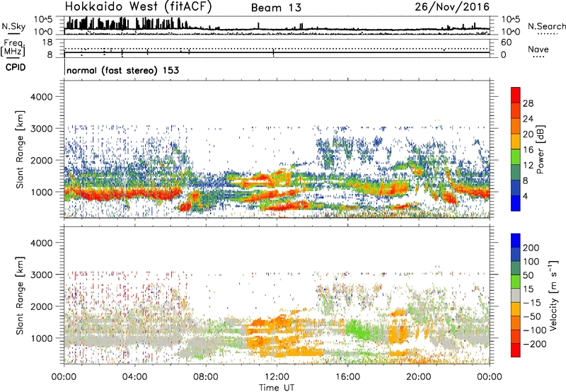Click the date "26/Nov/2016"

[452, 6]
